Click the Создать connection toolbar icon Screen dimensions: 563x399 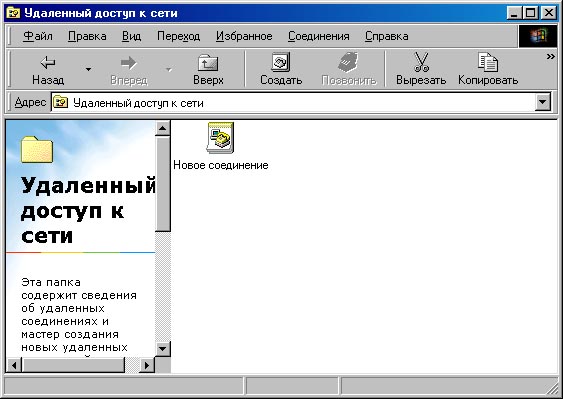pyautogui.click(x=281, y=62)
